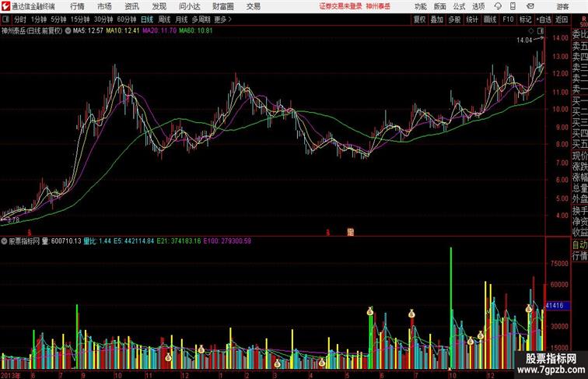Click the 证券交易未登录 login status
The image size is (588, 379).
[341, 6]
